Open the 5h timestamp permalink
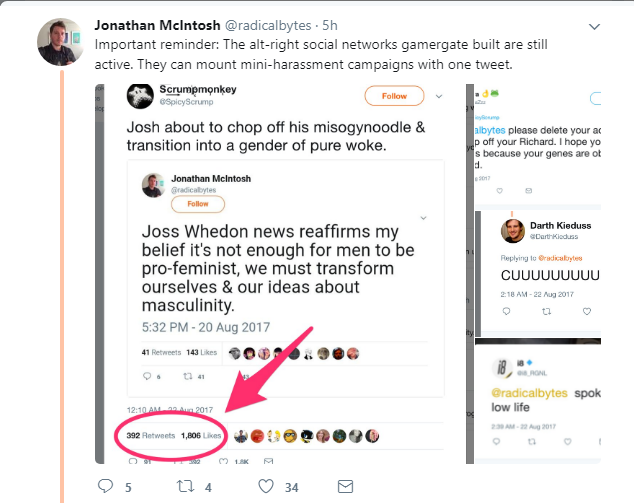Image resolution: width=634 pixels, height=503 pixels. (330, 25)
